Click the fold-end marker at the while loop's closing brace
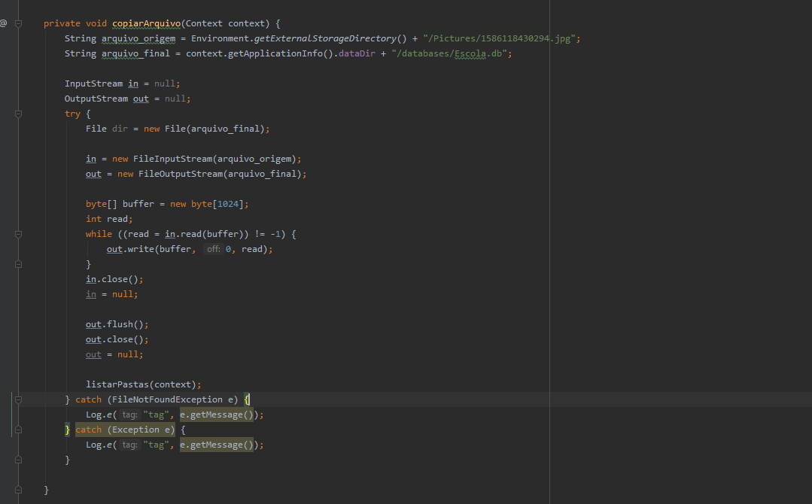Viewport: 812px width, 504px height. click(x=18, y=265)
